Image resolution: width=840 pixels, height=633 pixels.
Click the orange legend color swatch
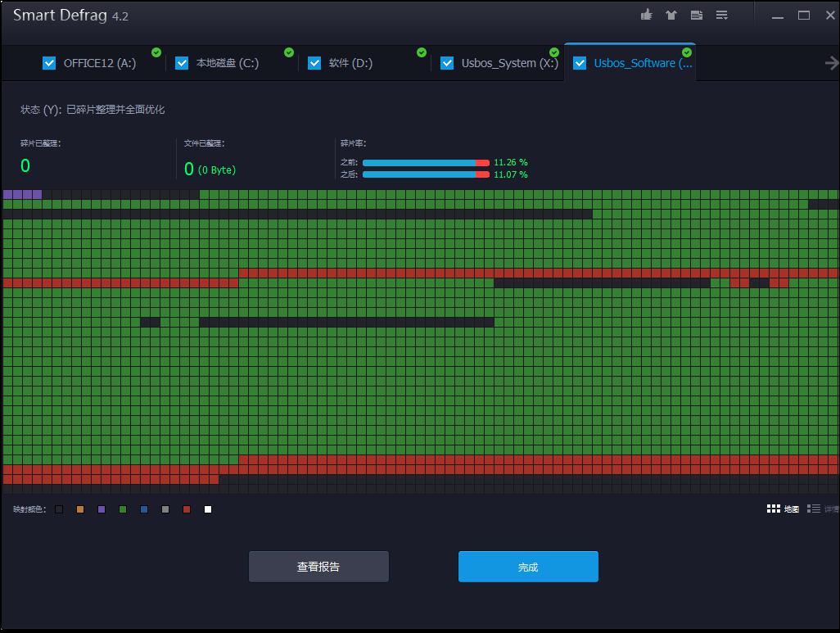pos(80,509)
